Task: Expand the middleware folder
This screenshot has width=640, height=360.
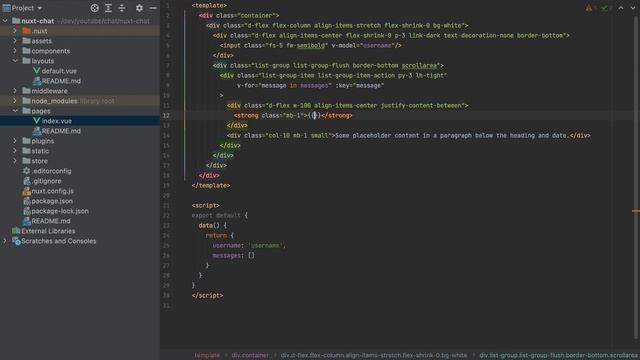Action: click(x=15, y=91)
